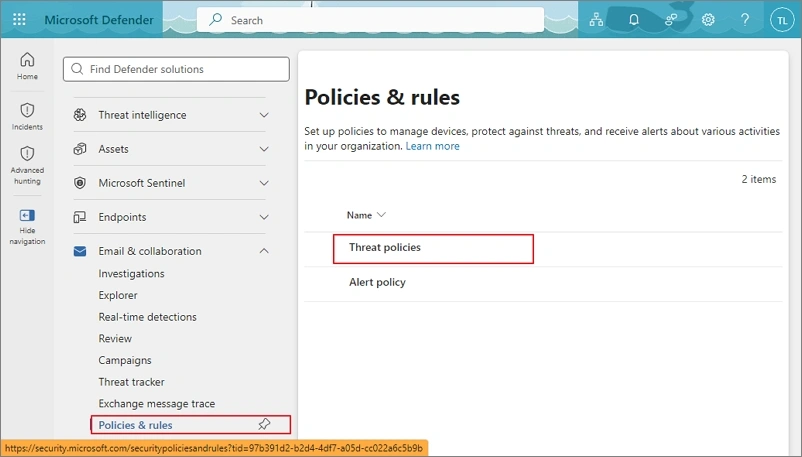Click the Endpoints label
The width and height of the screenshot is (802, 457).
pos(122,217)
